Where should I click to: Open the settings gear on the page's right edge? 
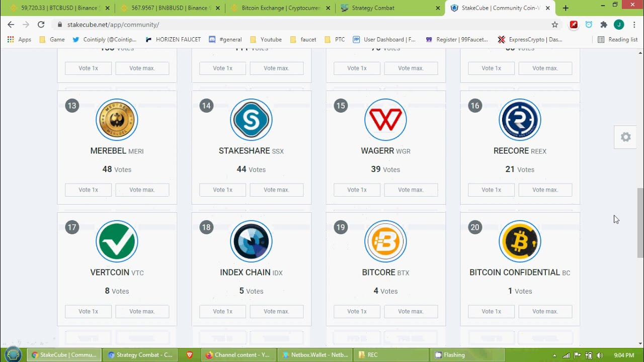[x=625, y=137]
